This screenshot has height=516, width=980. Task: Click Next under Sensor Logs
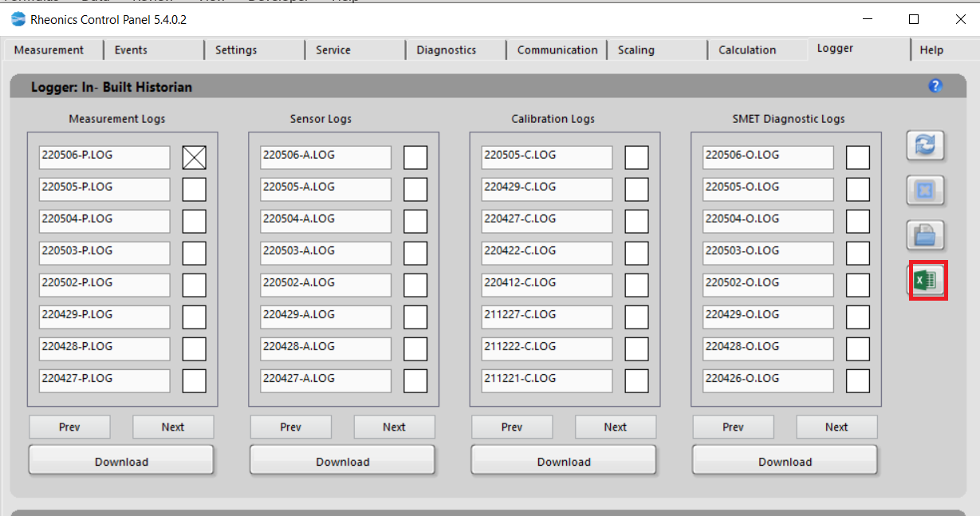(394, 427)
